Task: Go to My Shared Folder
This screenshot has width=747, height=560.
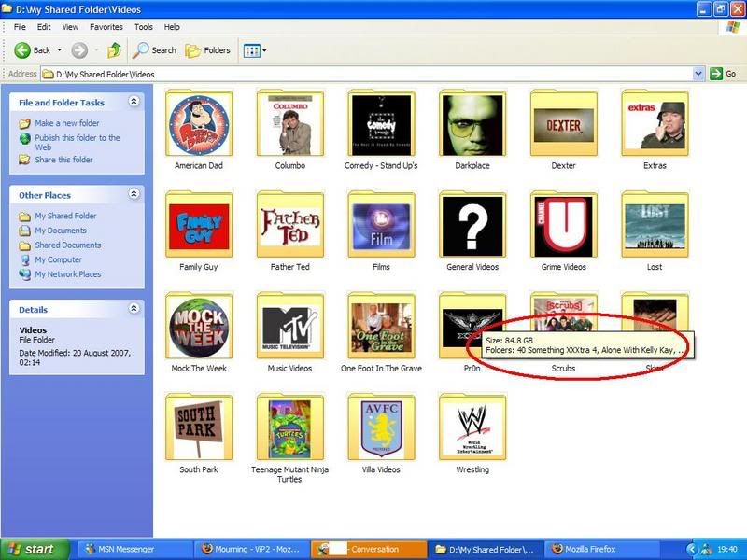Action: click(58, 217)
